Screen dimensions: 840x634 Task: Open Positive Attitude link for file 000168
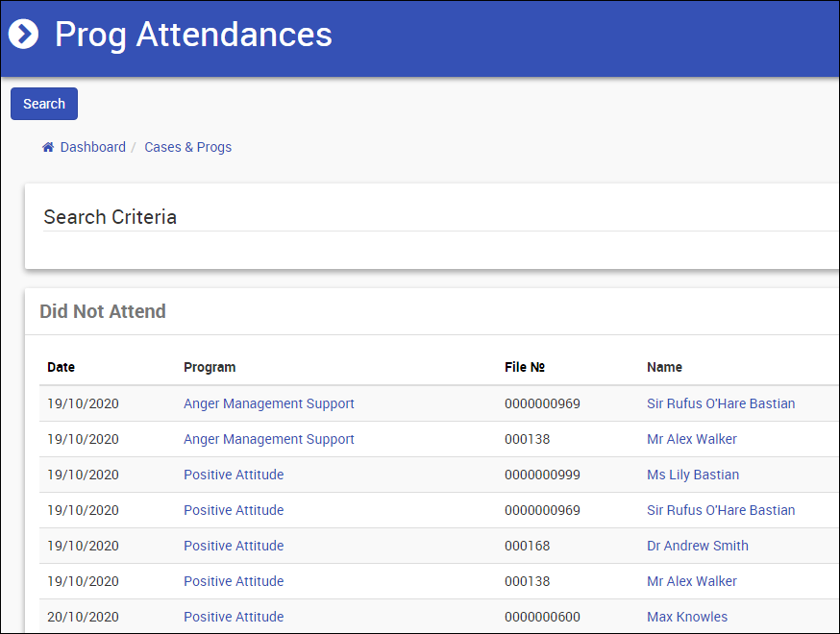[234, 546]
